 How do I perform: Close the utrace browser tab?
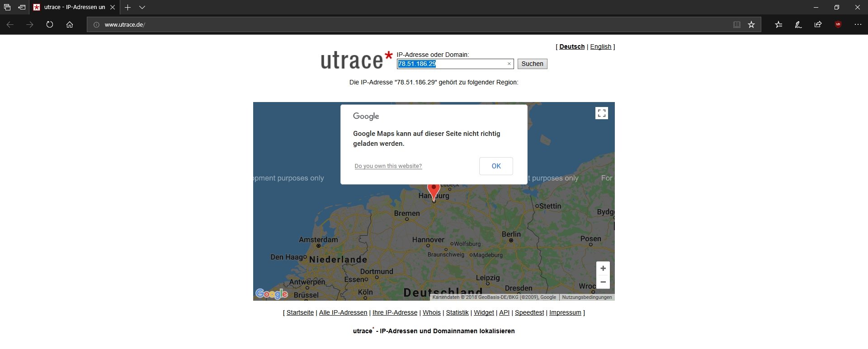coord(113,7)
